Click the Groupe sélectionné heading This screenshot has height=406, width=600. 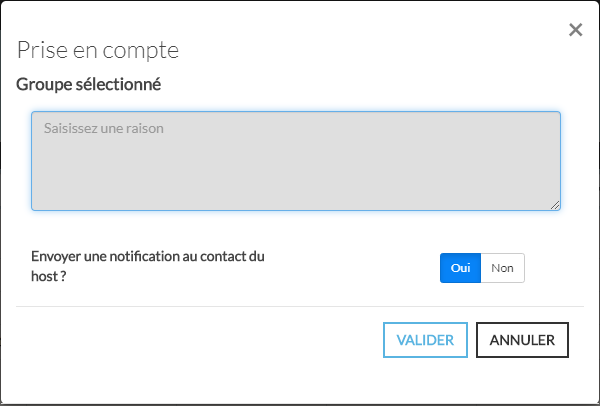click(89, 84)
